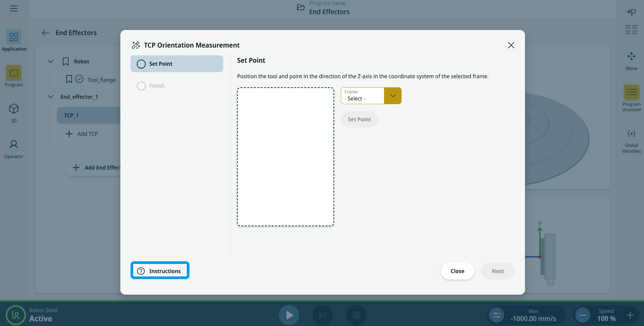Open the Application section icon
The width and height of the screenshot is (644, 326).
(14, 37)
